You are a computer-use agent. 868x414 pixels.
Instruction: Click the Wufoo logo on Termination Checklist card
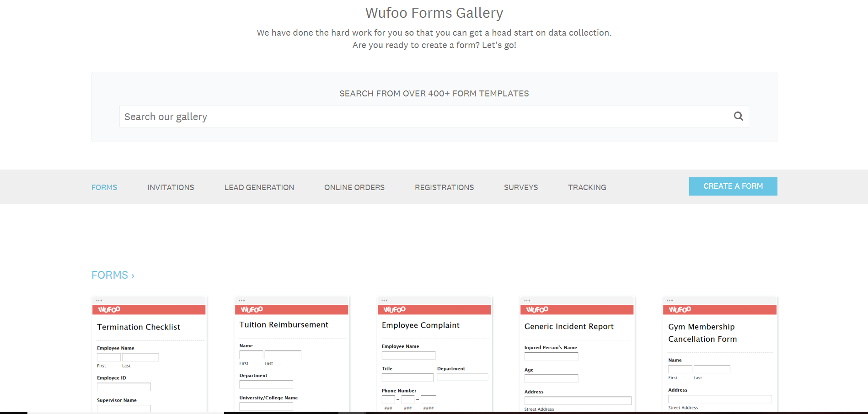pyautogui.click(x=109, y=309)
